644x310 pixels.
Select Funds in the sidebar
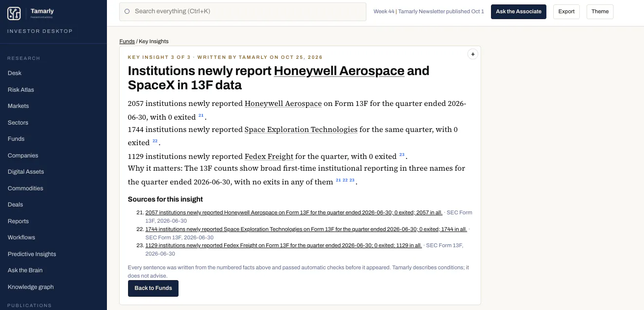click(x=16, y=139)
